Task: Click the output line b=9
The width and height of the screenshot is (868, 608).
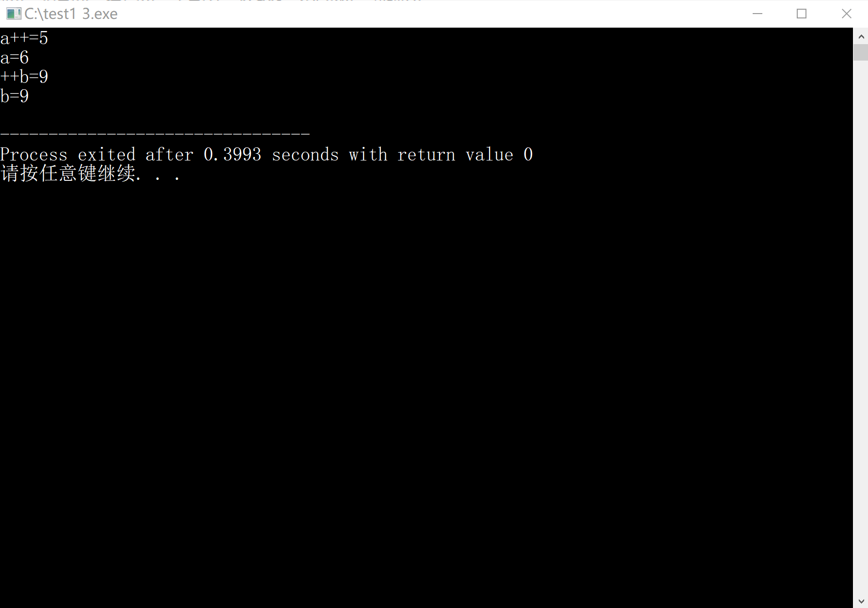Action: pyautogui.click(x=15, y=96)
